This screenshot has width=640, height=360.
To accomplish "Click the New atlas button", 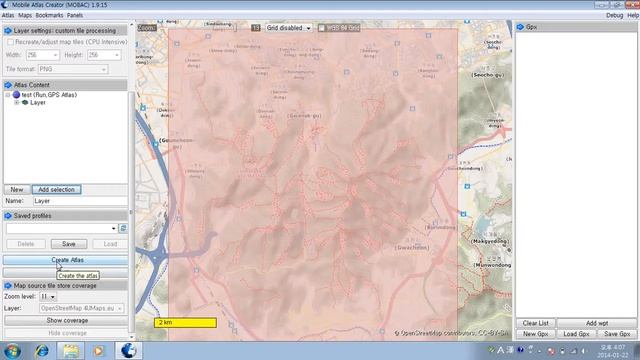I will (x=17, y=190).
